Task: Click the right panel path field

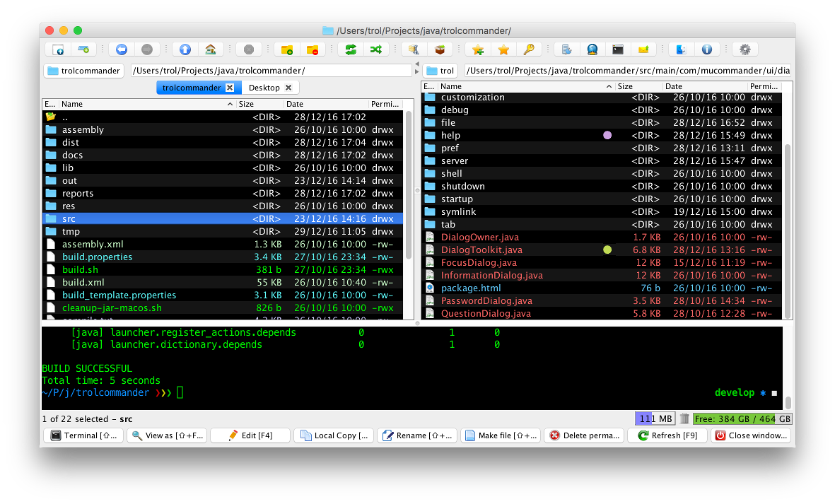Action: (x=629, y=71)
